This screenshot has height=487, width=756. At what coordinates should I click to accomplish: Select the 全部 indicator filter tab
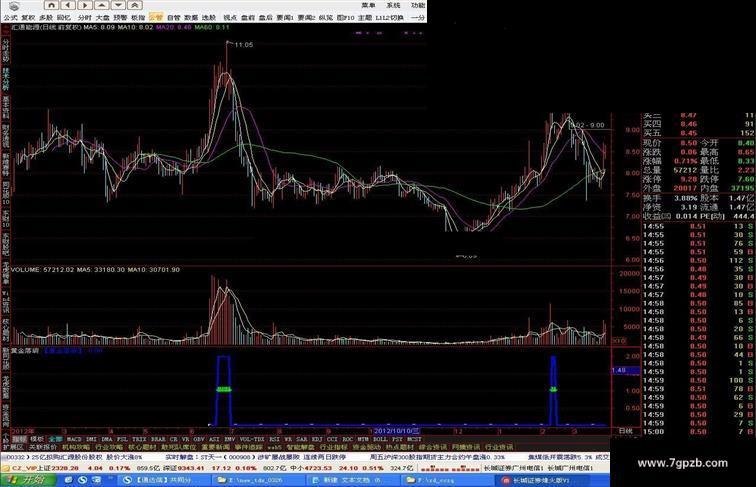(x=55, y=440)
